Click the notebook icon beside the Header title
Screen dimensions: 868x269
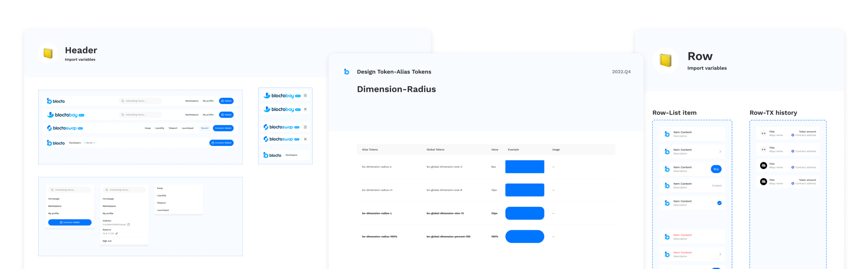click(x=48, y=54)
